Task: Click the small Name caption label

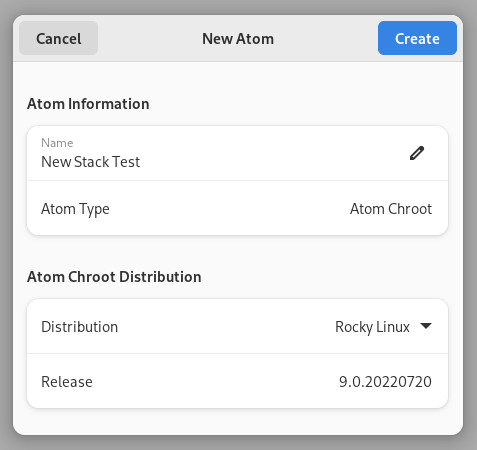Action: pos(57,143)
